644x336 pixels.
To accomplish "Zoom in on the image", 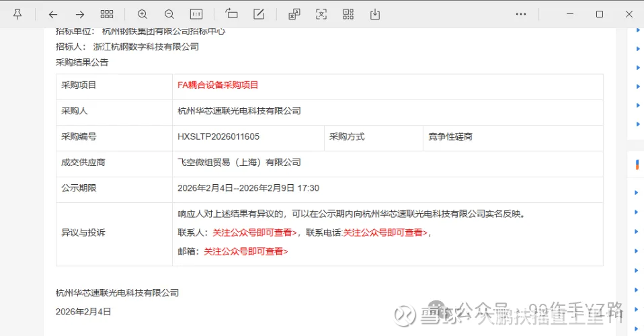I will tap(143, 14).
